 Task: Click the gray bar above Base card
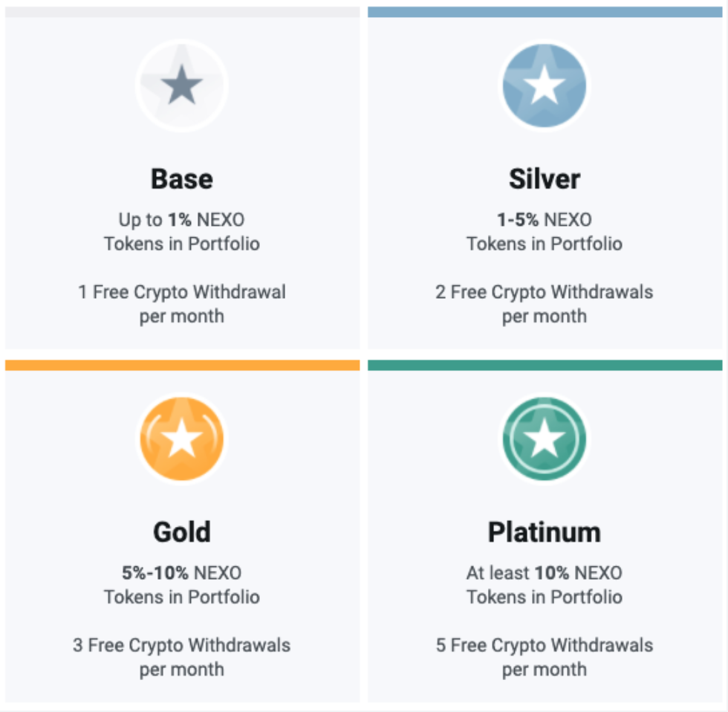[x=182, y=12]
